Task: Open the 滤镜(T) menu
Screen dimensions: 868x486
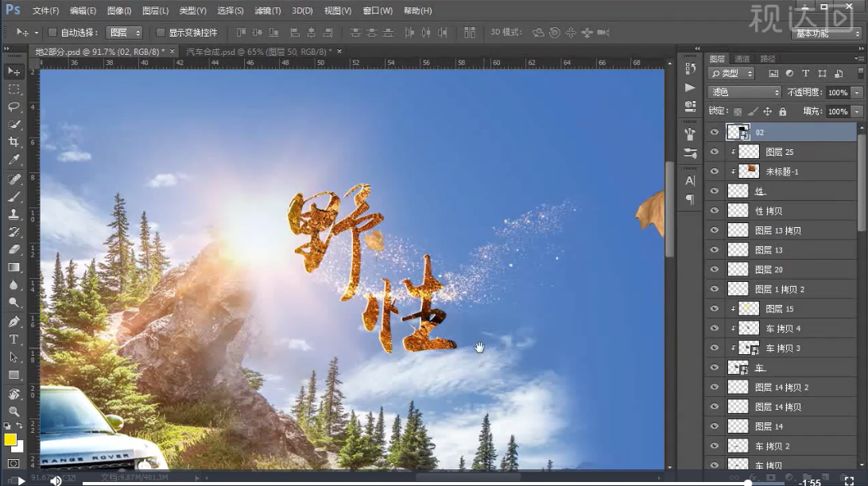Action: tap(267, 10)
